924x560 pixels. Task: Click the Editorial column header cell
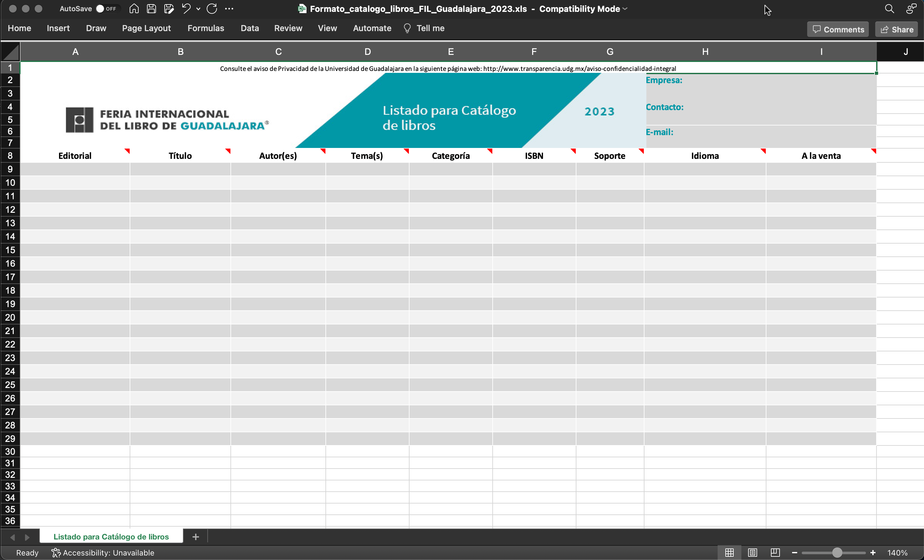(x=75, y=156)
